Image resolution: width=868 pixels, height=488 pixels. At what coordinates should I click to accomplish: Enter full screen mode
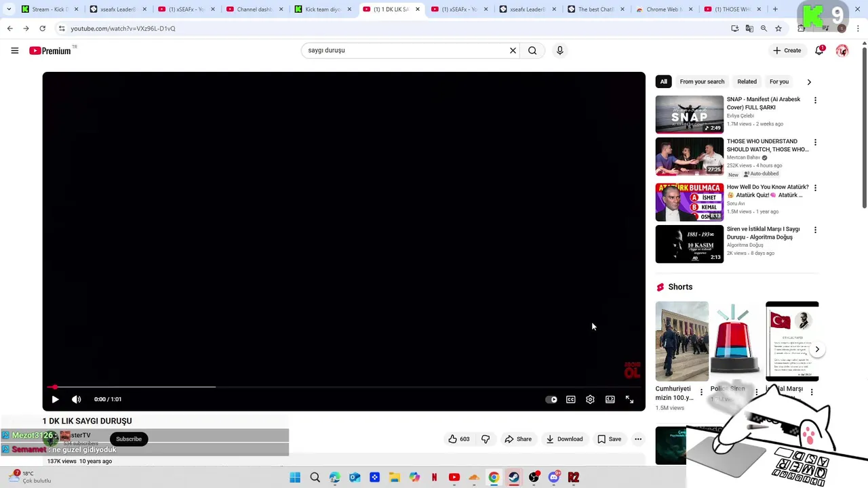[629, 399]
